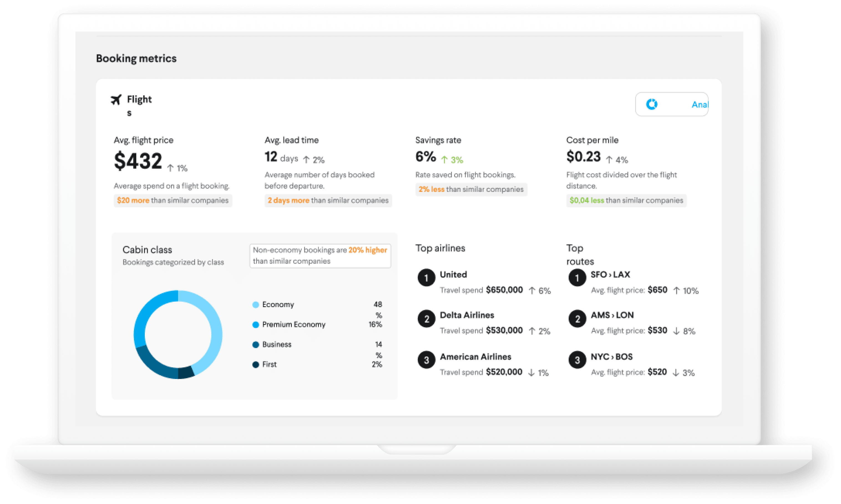
Task: Click the '$0,04 less than similar companies' tag
Action: 626,200
